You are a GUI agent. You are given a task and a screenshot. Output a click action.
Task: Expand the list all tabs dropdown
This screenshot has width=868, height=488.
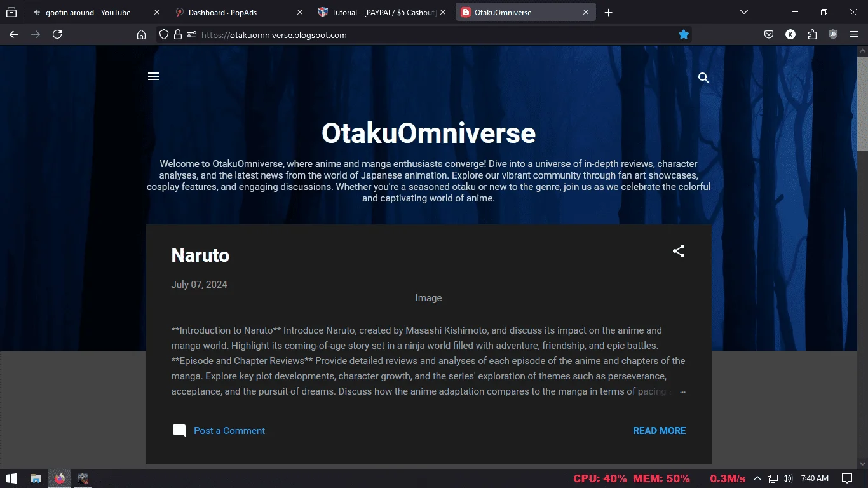[x=744, y=12]
